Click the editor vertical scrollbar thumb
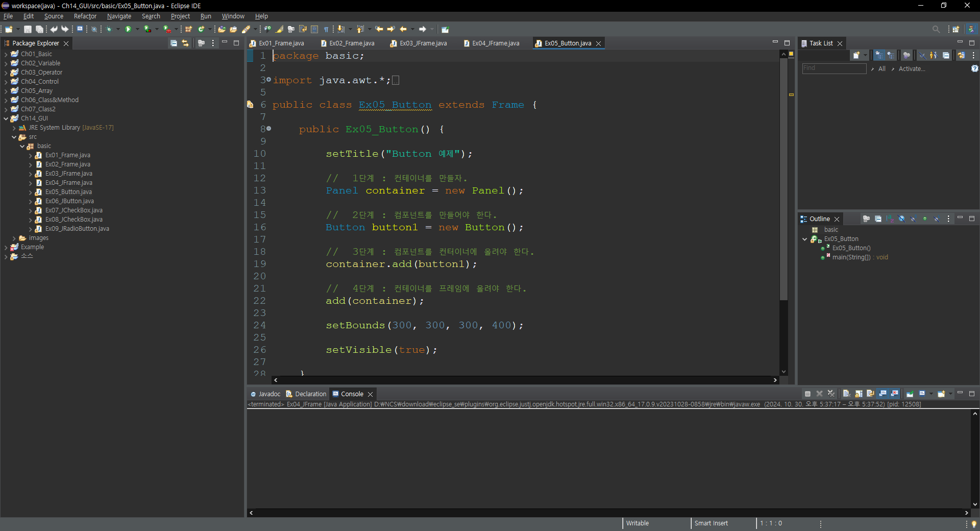The height and width of the screenshot is (531, 980). point(783,179)
